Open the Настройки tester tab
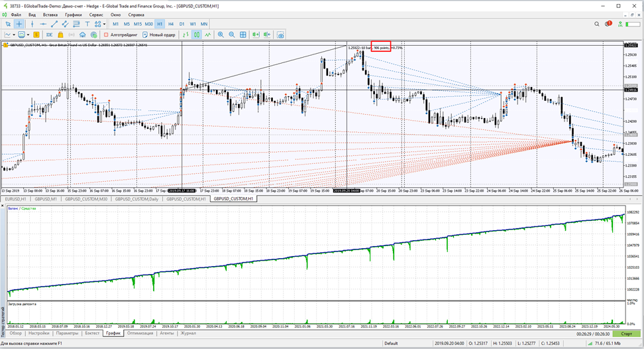 pyautogui.click(x=39, y=333)
